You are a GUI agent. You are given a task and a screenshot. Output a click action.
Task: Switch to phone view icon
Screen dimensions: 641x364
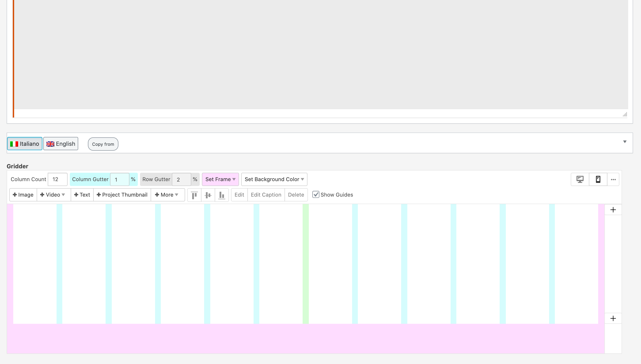tap(598, 179)
